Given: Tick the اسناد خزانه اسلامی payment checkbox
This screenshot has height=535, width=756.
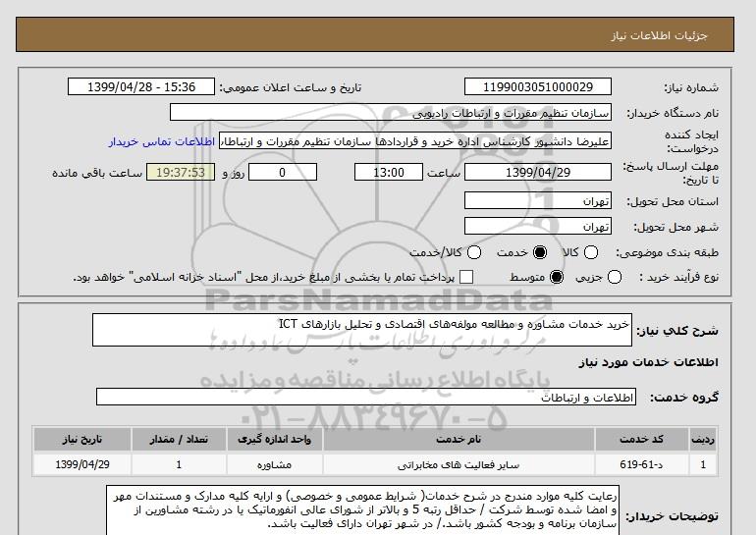Looking at the screenshot, I should (x=466, y=277).
